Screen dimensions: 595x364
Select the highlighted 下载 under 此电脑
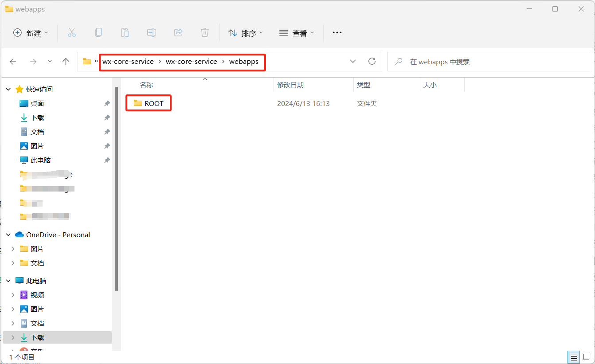[57, 337]
